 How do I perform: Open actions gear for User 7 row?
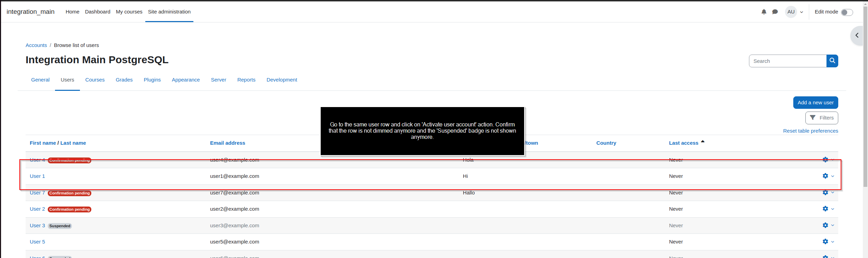pos(825,192)
